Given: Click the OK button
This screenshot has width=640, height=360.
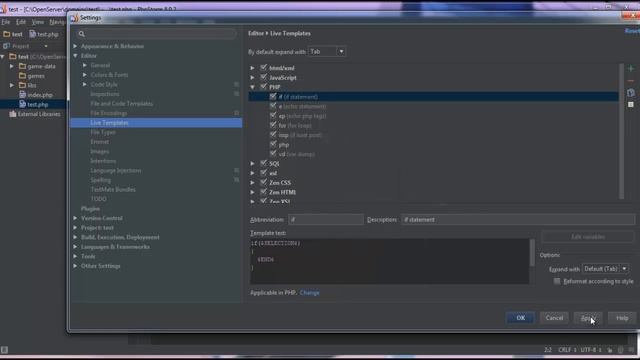Looking at the screenshot, I should tap(520, 318).
